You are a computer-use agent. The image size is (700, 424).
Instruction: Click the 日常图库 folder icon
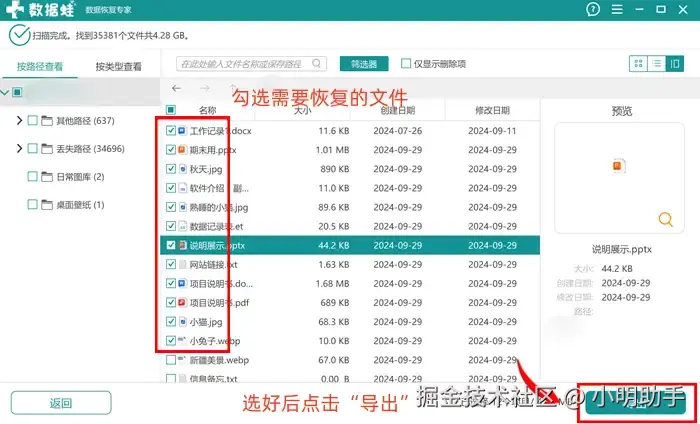click(47, 177)
